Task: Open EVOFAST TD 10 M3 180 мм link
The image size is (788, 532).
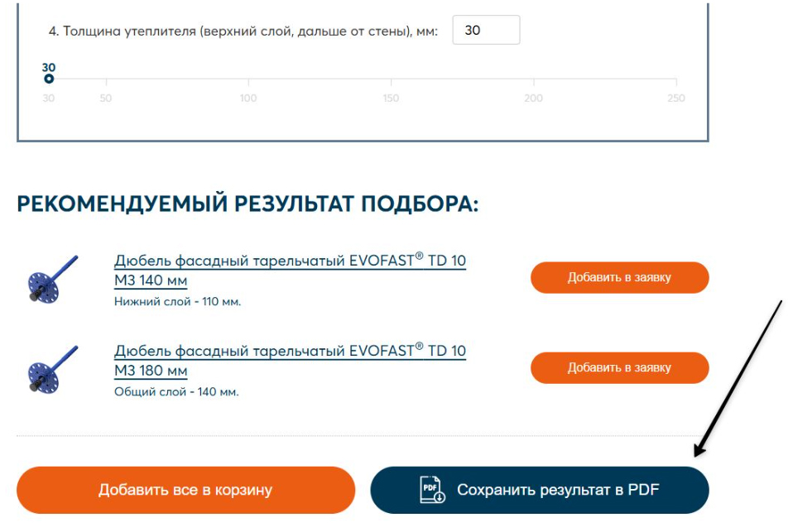Action: point(290,360)
